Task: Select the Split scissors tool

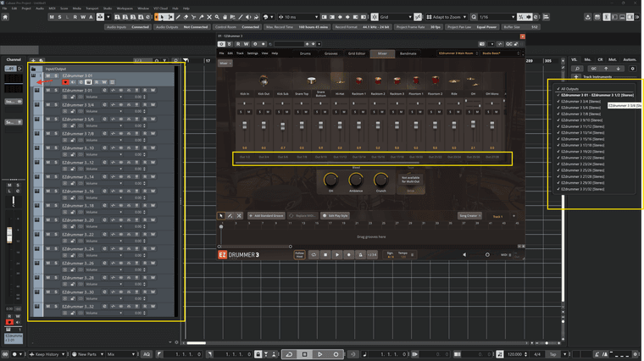Action: point(193,17)
